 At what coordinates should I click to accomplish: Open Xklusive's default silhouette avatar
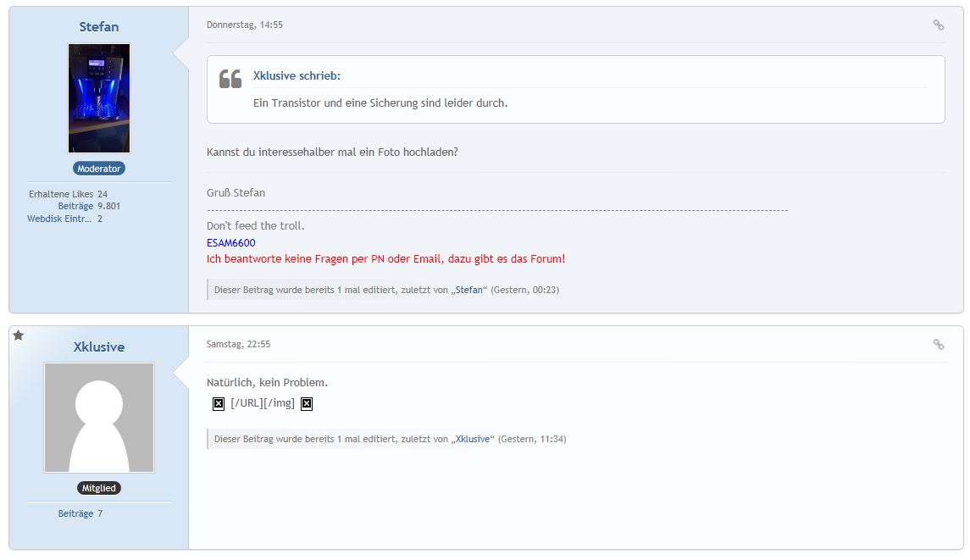(99, 418)
